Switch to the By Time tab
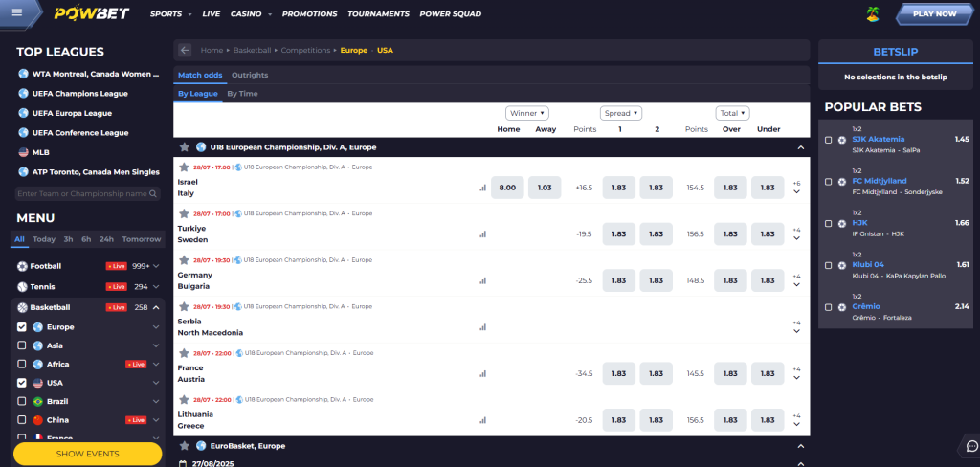Viewport: 980px width, 467px height. (x=242, y=94)
